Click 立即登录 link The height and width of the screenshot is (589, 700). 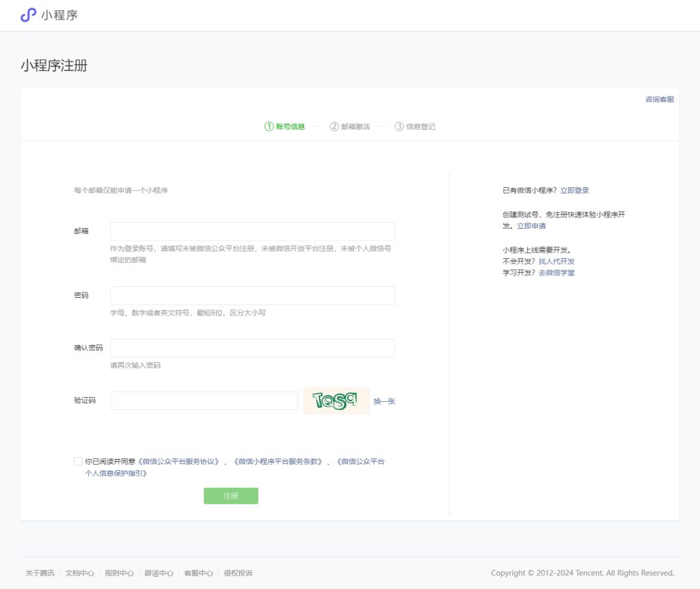coord(574,191)
